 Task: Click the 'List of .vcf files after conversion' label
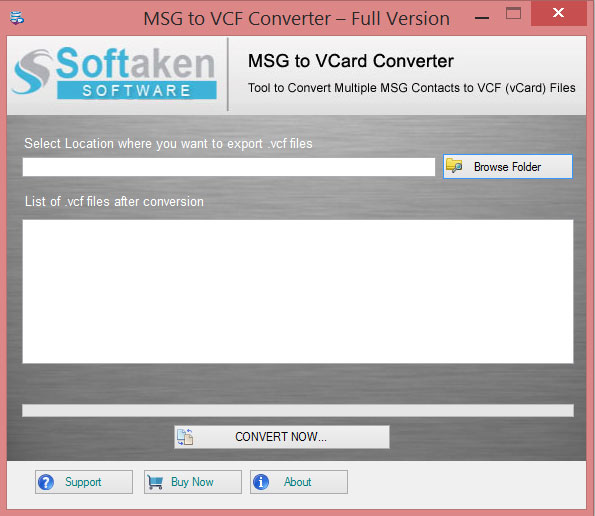coord(114,201)
